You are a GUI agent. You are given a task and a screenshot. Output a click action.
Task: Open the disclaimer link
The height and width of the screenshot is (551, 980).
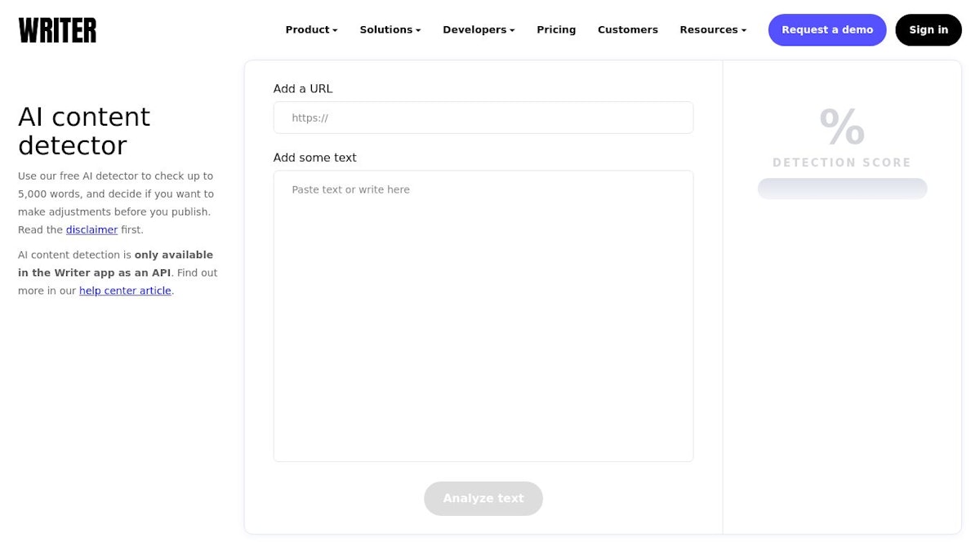click(x=91, y=229)
